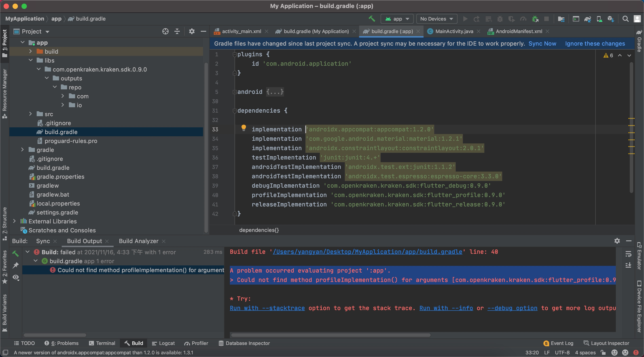644x357 pixels.
Task: Open the No Devices dropdown
Action: (436, 19)
